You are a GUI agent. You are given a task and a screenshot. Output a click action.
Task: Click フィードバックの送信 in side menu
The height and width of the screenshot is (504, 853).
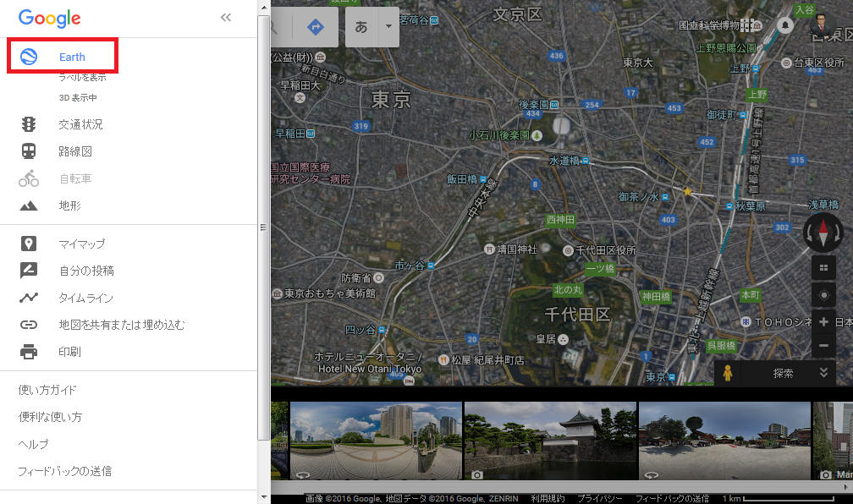click(64, 471)
